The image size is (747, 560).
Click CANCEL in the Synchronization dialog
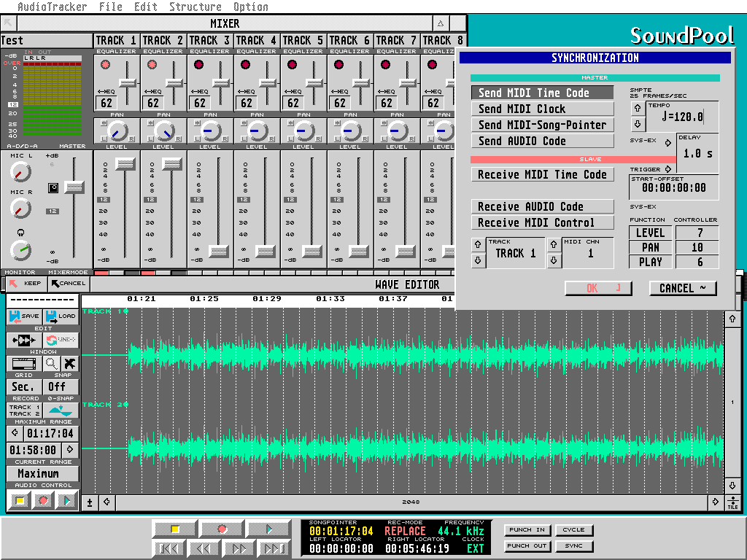[x=683, y=288]
